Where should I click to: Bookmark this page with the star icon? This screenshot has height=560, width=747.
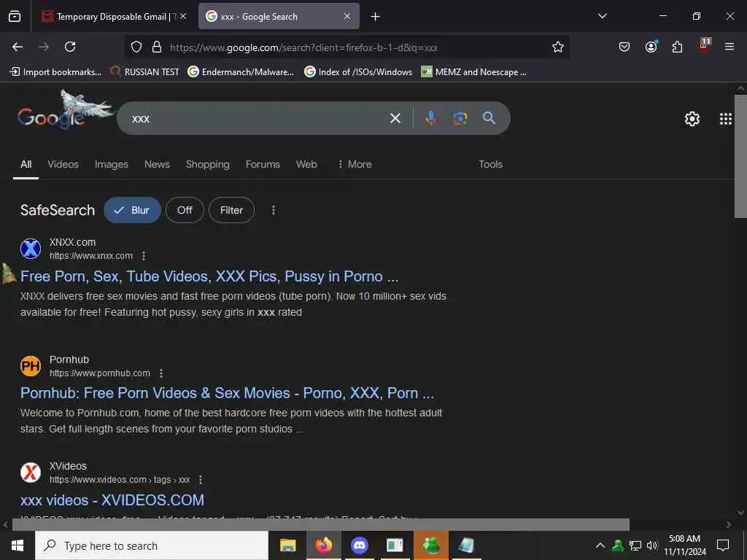click(x=558, y=47)
